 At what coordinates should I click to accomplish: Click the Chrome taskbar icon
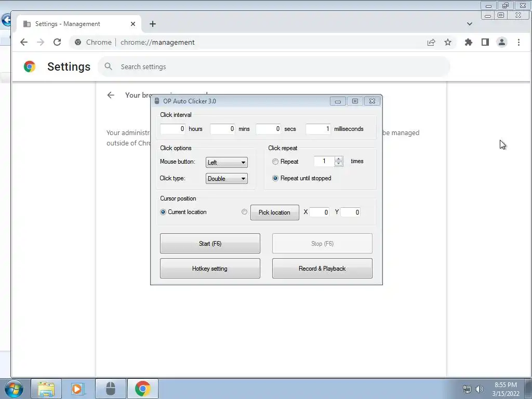143,389
